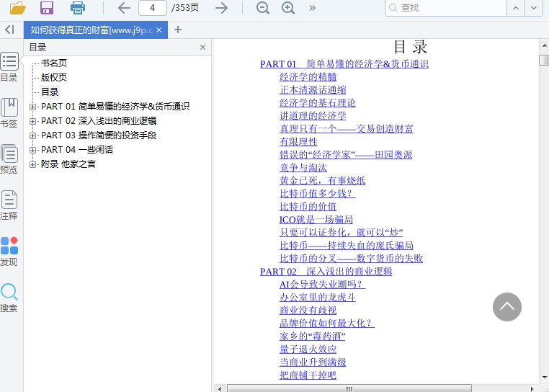Viewport: 549px width, 392px height.
Task: Open a new tab with plus
Action: click(178, 30)
